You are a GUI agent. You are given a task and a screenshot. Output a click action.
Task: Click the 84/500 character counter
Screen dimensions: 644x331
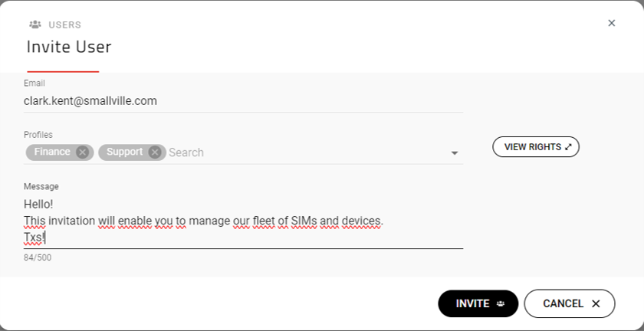click(38, 257)
